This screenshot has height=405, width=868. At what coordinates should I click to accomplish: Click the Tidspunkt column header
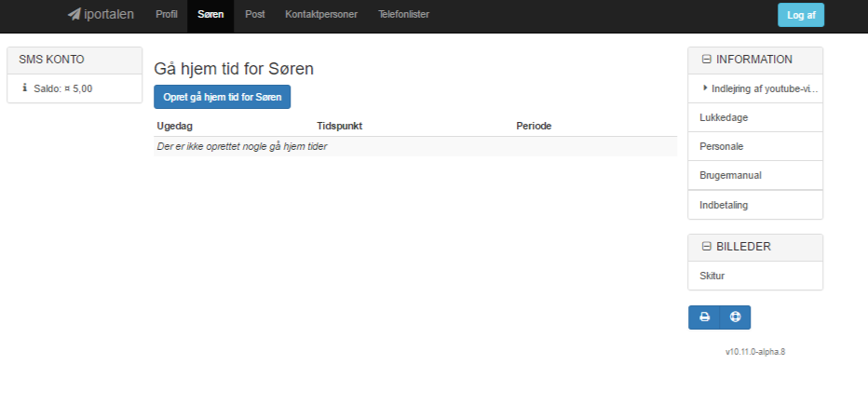tap(339, 126)
